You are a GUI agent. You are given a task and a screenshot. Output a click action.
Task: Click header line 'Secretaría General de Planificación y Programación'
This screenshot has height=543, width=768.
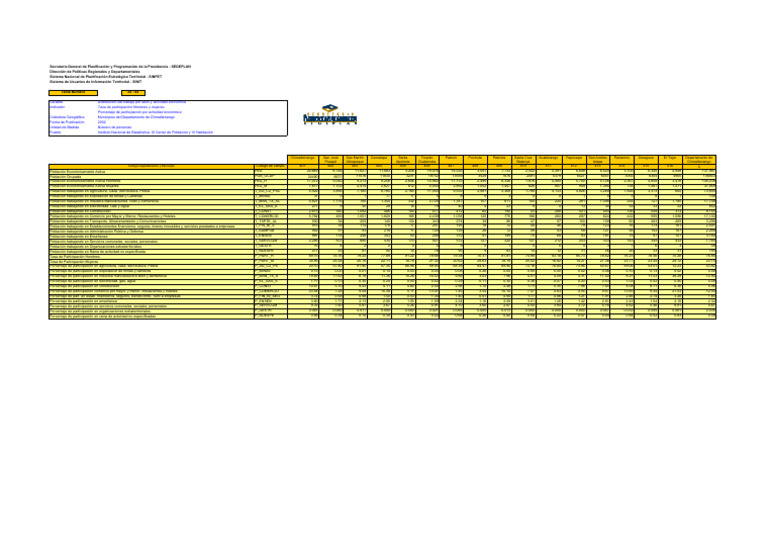pos(120,67)
